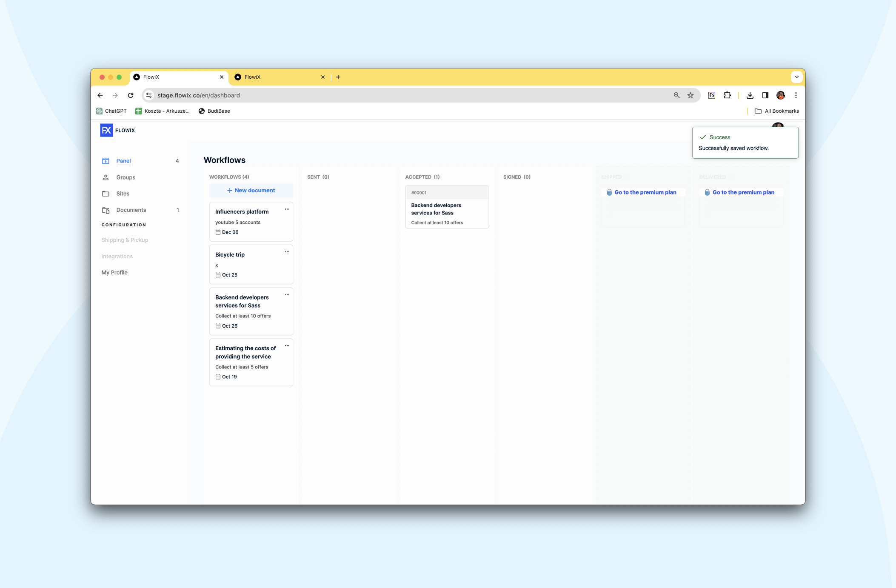The width and height of the screenshot is (896, 588).
Task: Open Documents sidebar icon
Action: [106, 210]
